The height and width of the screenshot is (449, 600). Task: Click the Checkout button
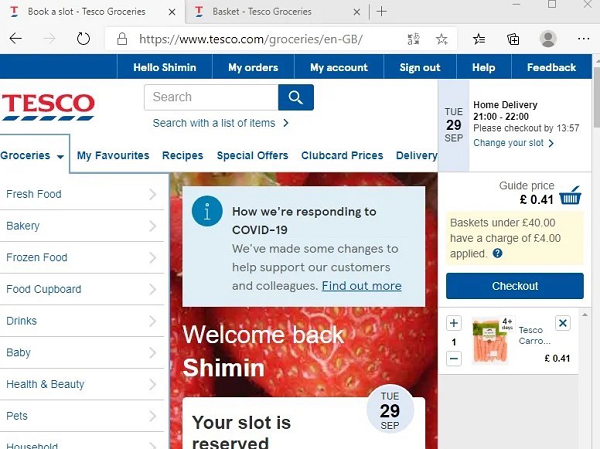515,286
